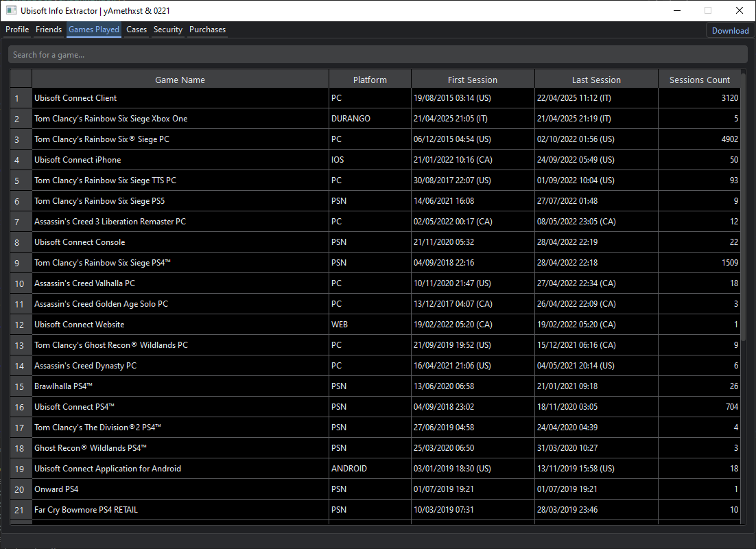Go to the Security tab

(x=168, y=30)
